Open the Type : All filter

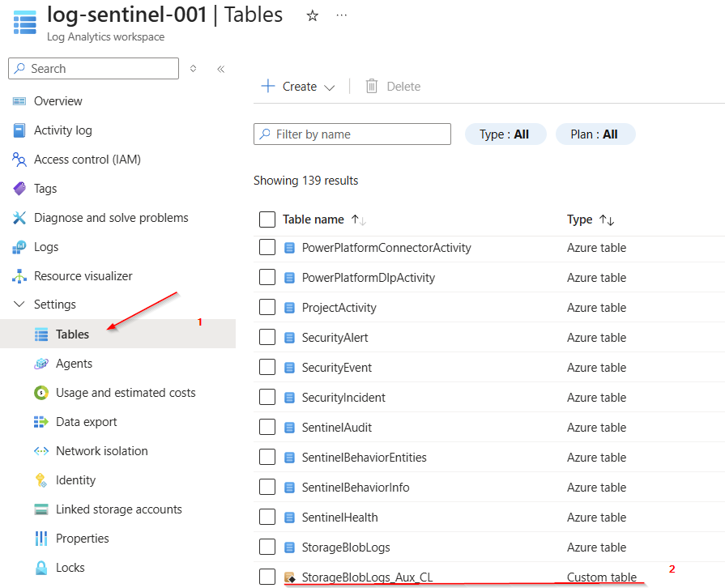tap(505, 134)
